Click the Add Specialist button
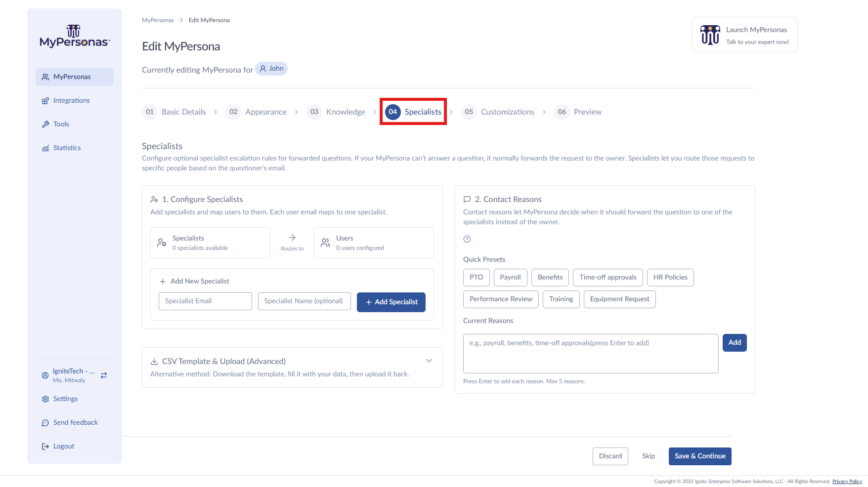The width and height of the screenshot is (868, 487). (391, 302)
